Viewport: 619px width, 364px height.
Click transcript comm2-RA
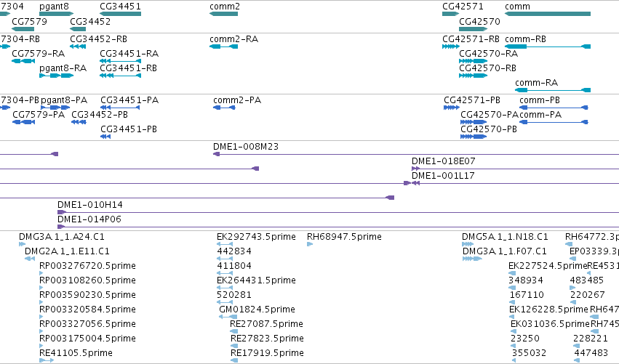tap(223, 46)
